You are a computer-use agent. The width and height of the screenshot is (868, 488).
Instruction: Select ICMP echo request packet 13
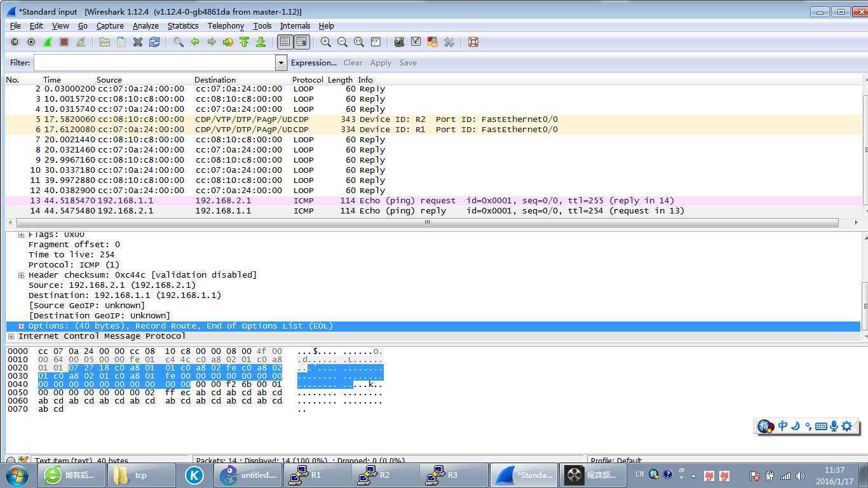434,201
